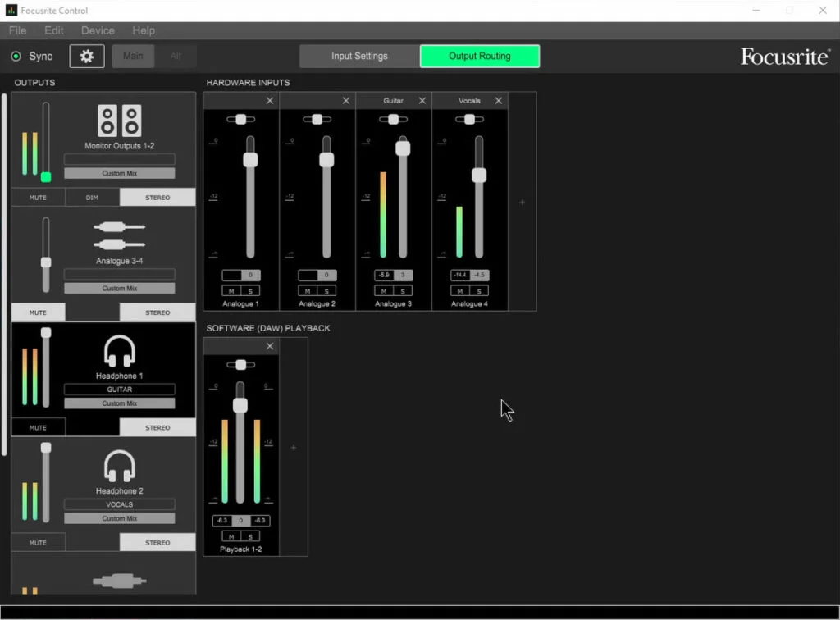This screenshot has height=620, width=840.
Task: Toggle DIM on Monitor Outputs 1-2
Action: click(x=92, y=198)
